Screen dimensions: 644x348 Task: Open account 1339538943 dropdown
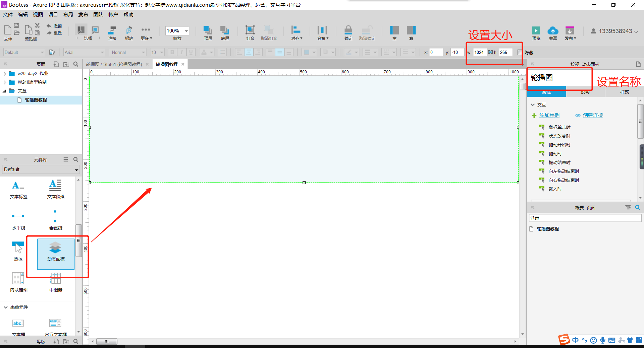click(x=614, y=31)
